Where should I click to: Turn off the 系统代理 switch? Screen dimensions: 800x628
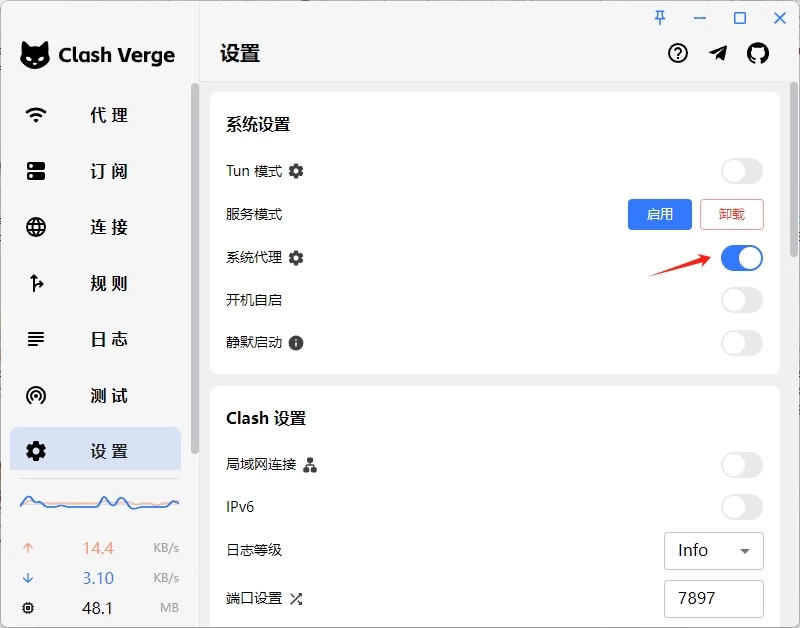click(742, 258)
